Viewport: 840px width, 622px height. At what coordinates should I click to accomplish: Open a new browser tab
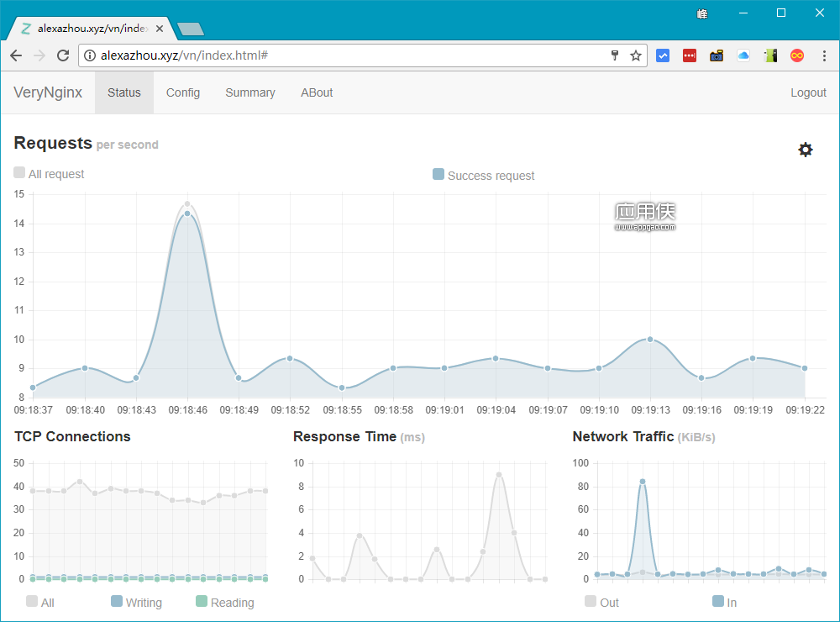coord(190,29)
